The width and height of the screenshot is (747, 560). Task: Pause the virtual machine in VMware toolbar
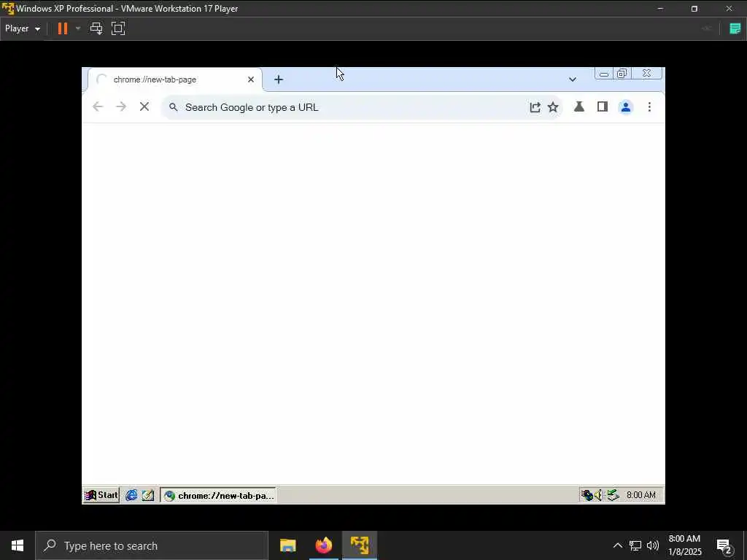pyautogui.click(x=63, y=28)
